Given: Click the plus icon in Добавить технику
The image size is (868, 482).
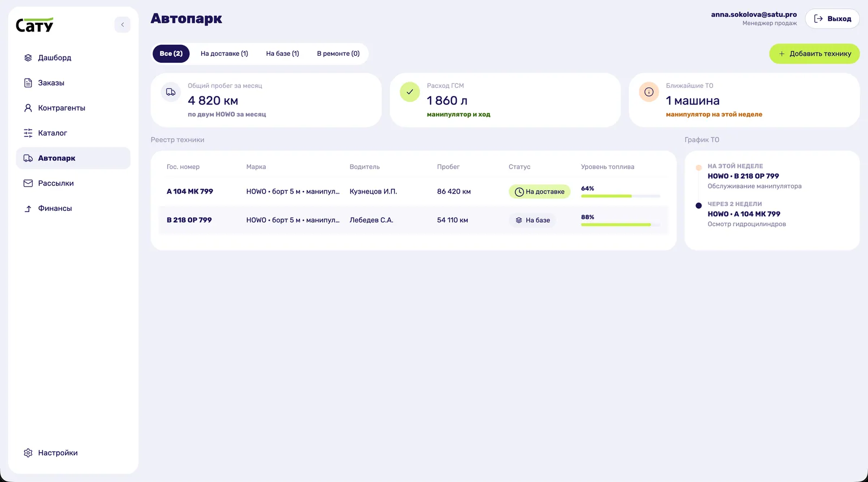Looking at the screenshot, I should pos(782,54).
